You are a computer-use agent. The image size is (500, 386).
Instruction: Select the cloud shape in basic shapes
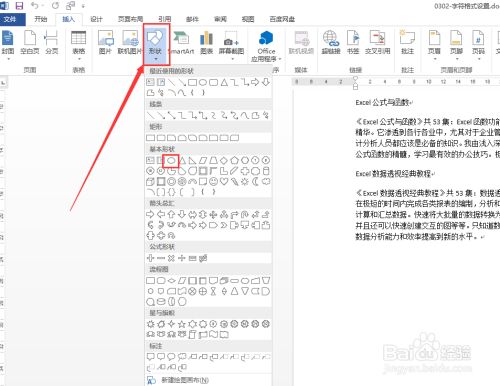click(266, 182)
